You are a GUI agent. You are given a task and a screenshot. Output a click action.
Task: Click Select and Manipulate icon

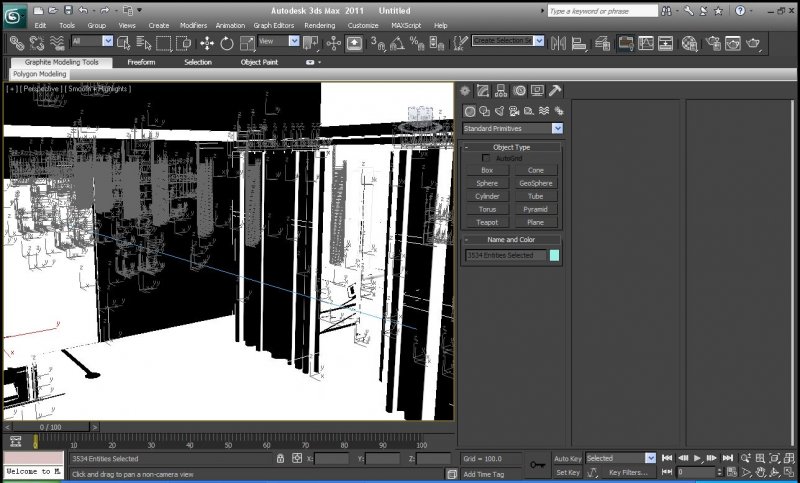click(x=334, y=43)
